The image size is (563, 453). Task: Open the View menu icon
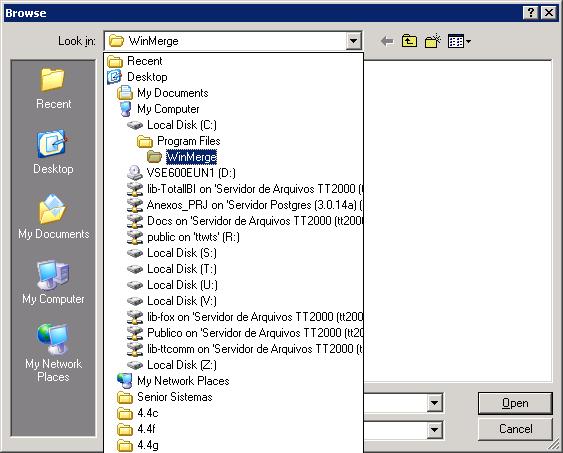[459, 41]
